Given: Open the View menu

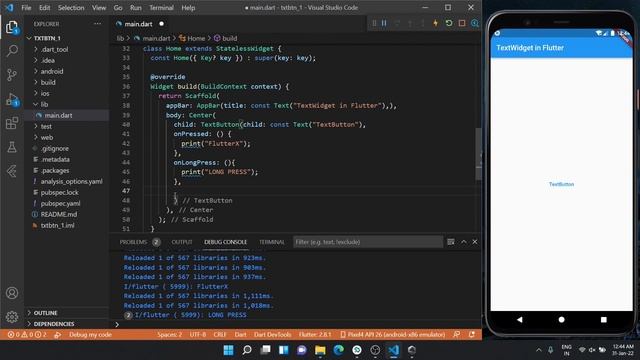Looking at the screenshot, I should tap(99, 7).
